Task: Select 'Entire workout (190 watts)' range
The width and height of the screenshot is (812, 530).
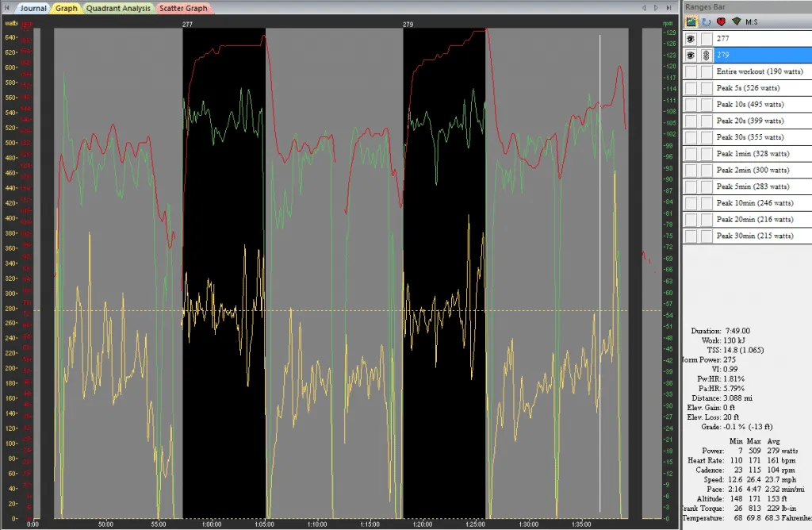Action: click(x=763, y=71)
